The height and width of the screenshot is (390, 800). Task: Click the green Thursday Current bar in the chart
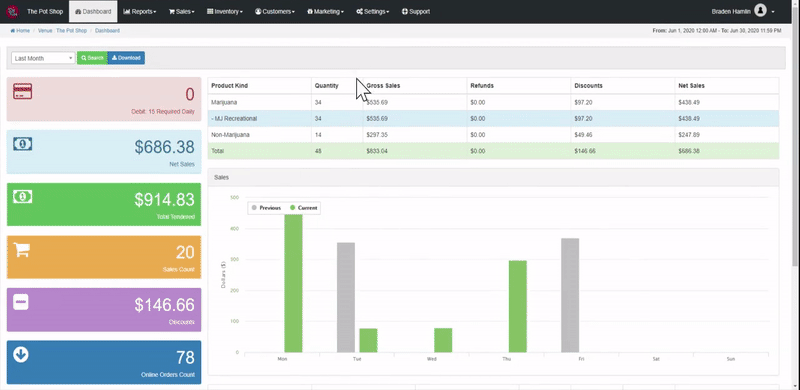point(518,306)
